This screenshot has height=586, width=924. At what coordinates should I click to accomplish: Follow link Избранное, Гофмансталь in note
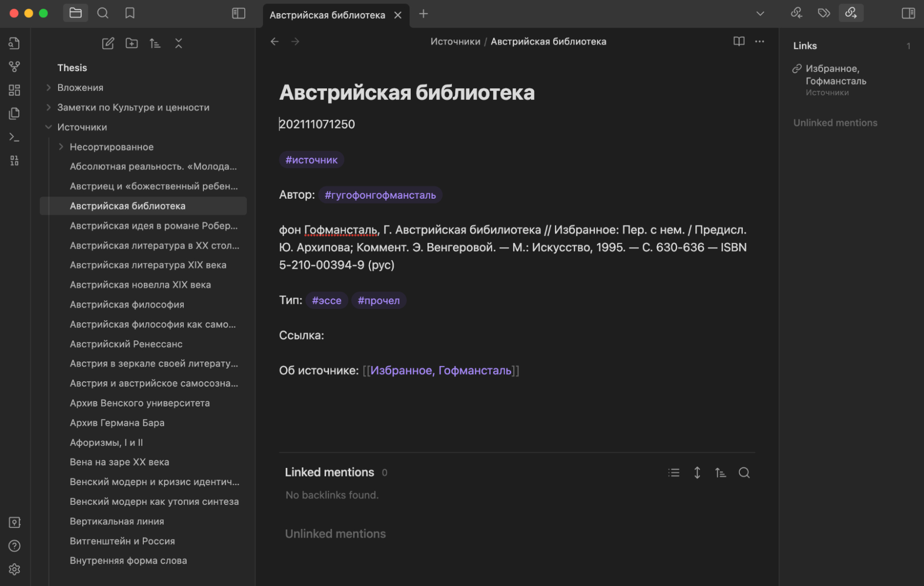click(441, 371)
